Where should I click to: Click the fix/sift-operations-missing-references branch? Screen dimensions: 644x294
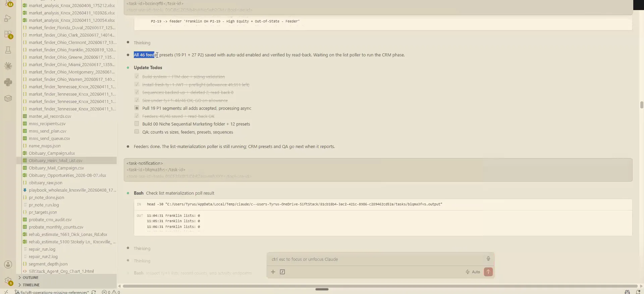coord(52,292)
